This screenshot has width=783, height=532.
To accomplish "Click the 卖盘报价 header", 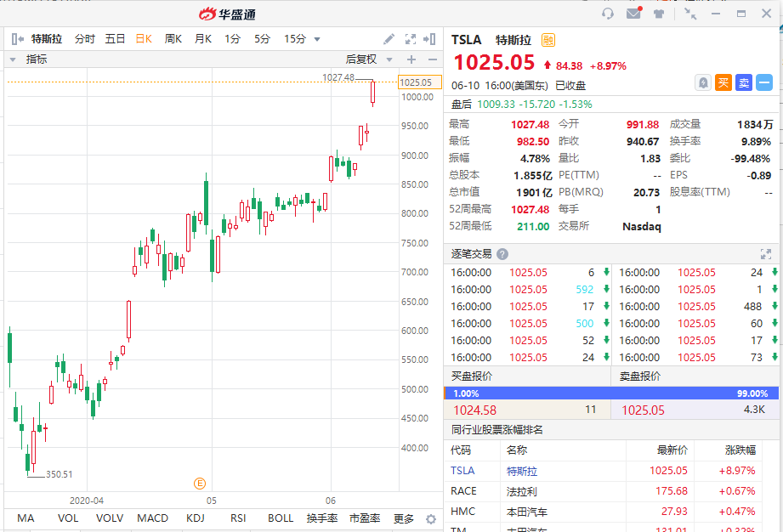I will tap(640, 376).
